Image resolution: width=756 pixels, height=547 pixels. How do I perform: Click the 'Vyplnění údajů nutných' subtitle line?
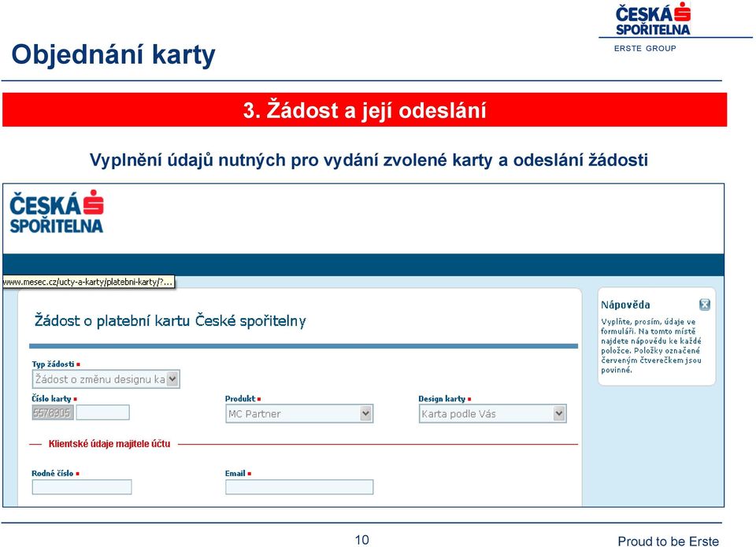click(x=369, y=160)
